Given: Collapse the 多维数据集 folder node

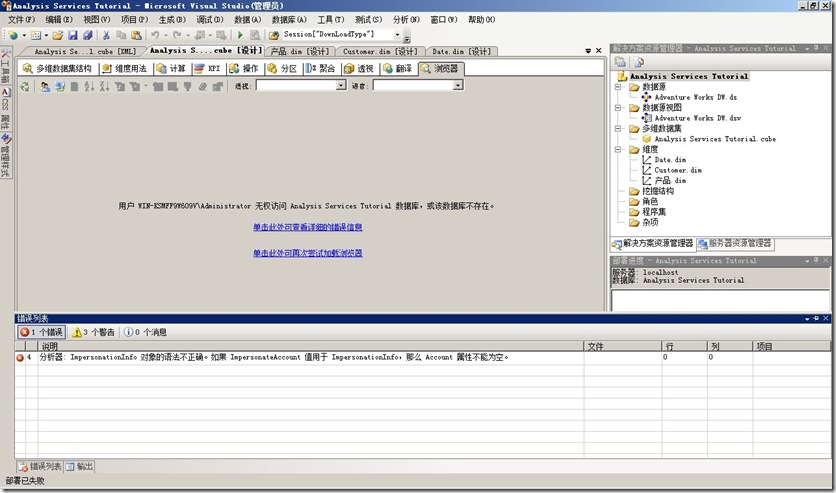Looking at the screenshot, I should coord(618,128).
